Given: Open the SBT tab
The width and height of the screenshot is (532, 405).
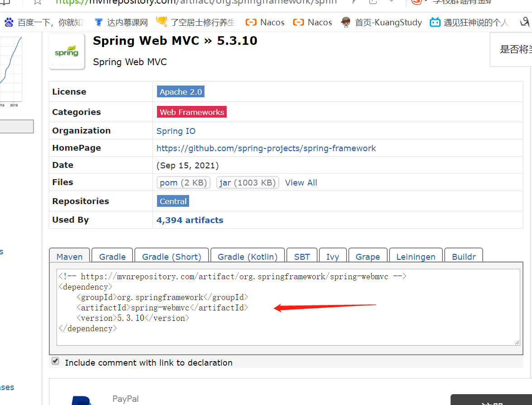Looking at the screenshot, I should click(302, 257).
